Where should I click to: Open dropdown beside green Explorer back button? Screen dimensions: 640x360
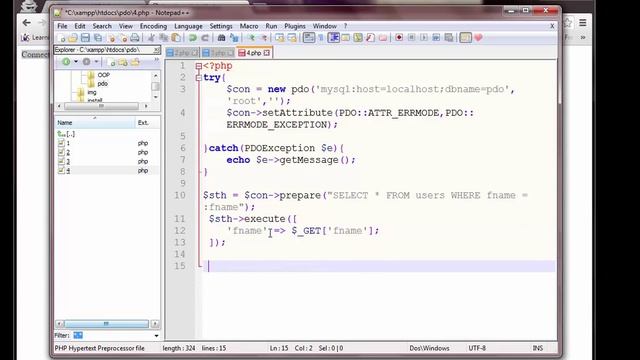tap(76, 62)
